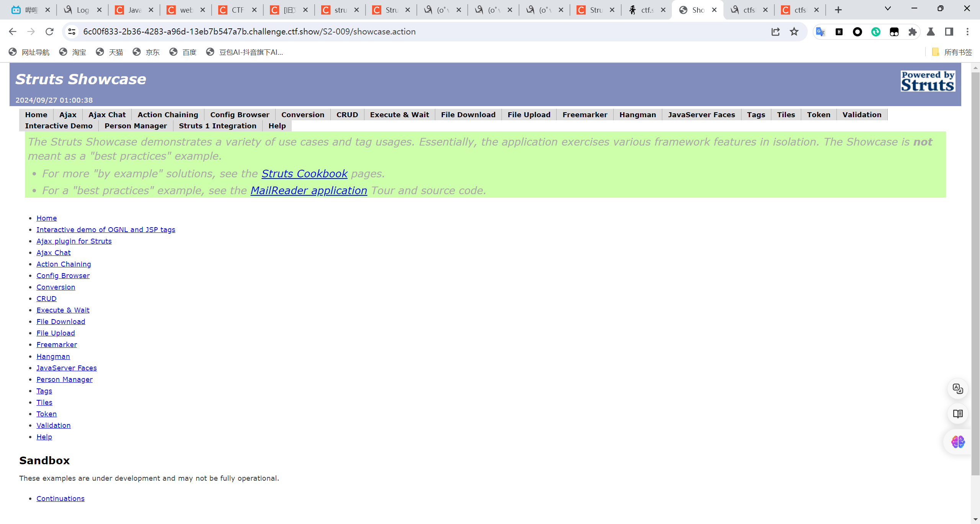Open the 豆包AI bookmark
980x524 pixels.
(245, 52)
